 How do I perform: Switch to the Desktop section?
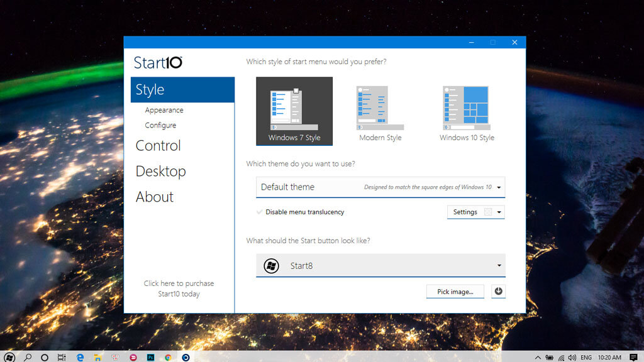coord(160,171)
